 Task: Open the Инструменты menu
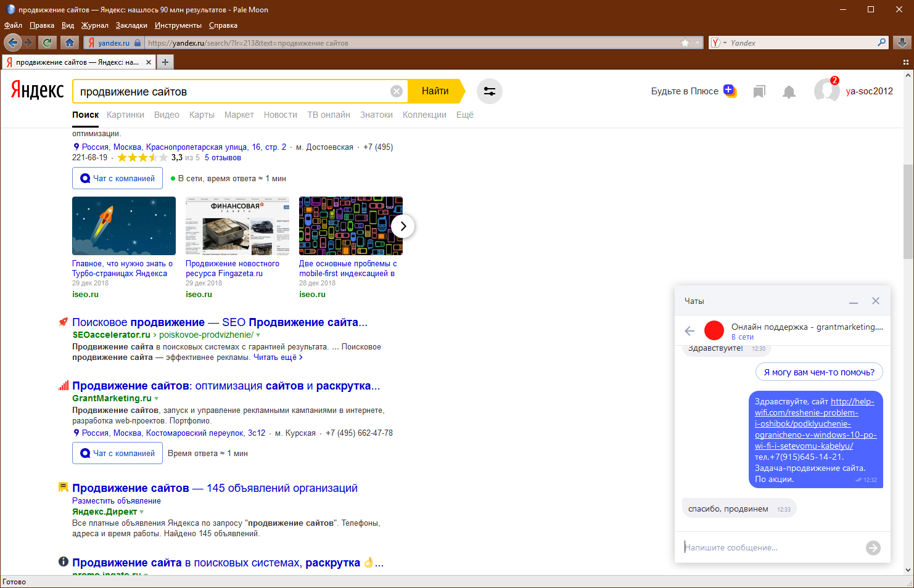coord(178,25)
